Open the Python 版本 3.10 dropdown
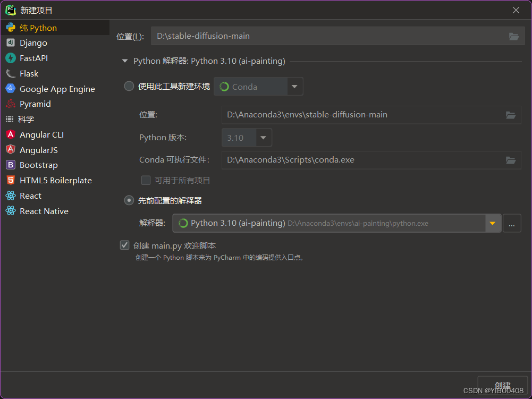532x399 pixels. tap(263, 138)
